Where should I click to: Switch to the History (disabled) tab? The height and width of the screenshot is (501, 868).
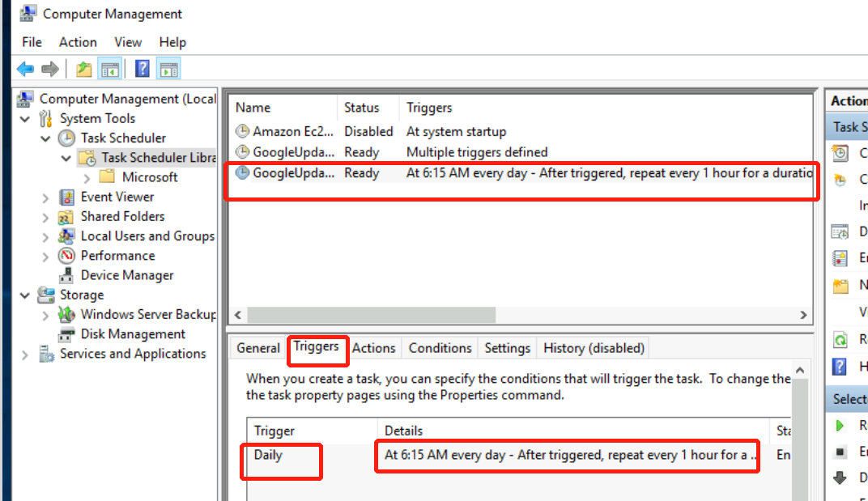pyautogui.click(x=594, y=348)
